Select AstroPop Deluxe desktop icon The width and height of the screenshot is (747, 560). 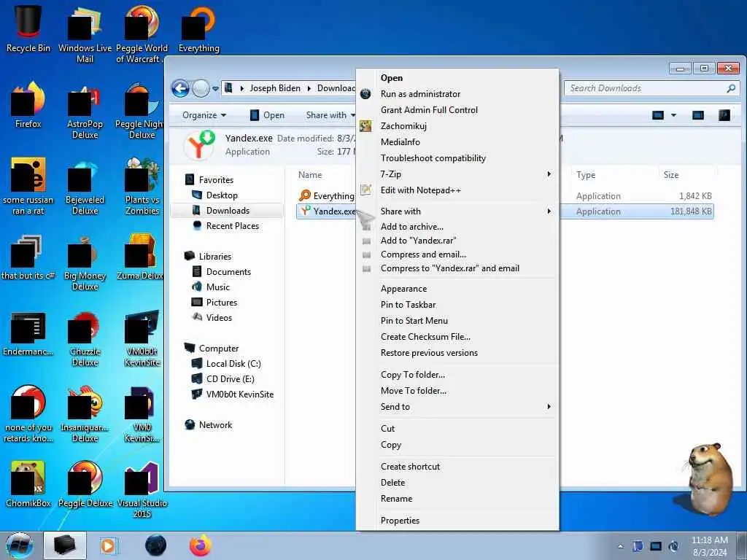85,111
